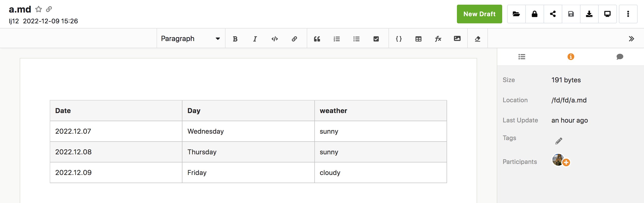This screenshot has height=203, width=644.
Task: Click the participant avatar thumbnail
Action: [558, 159]
